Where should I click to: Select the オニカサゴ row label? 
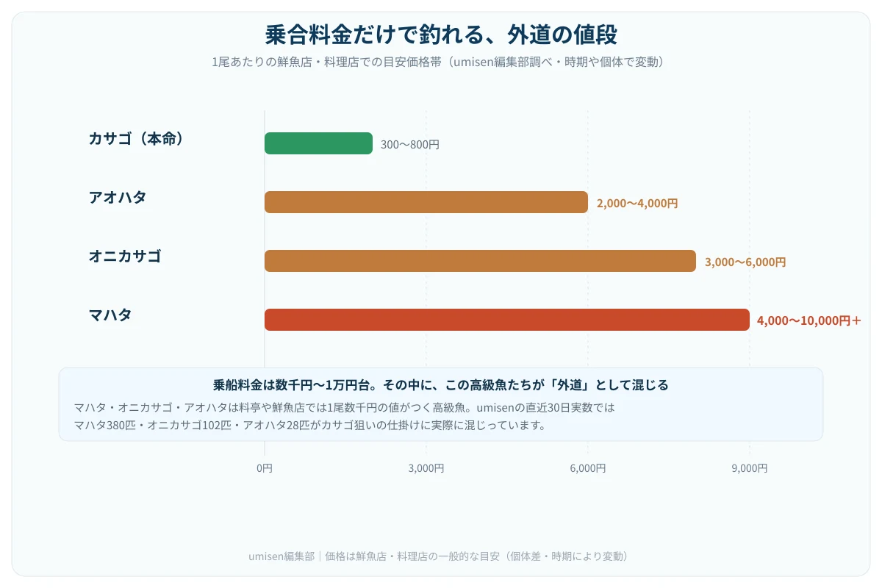pos(125,256)
